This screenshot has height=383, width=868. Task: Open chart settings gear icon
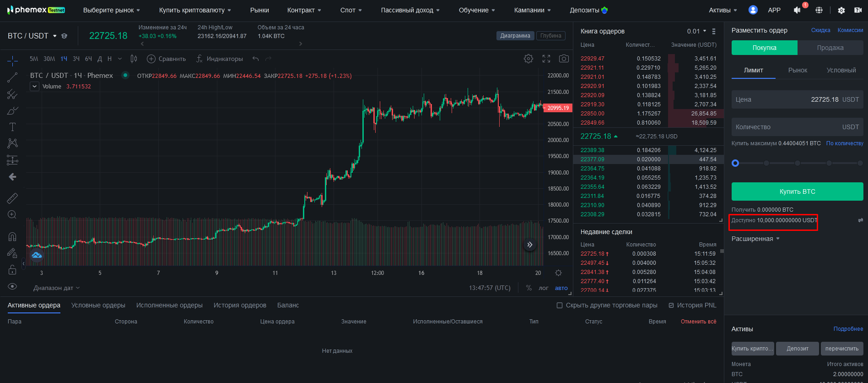[528, 59]
